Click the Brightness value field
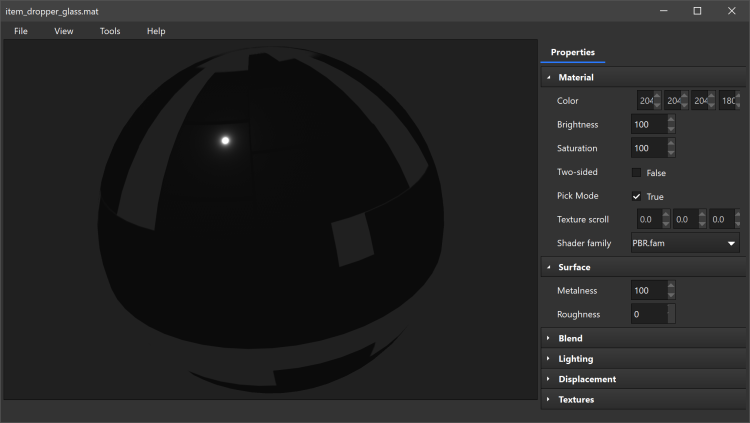750x423 pixels. pos(647,125)
